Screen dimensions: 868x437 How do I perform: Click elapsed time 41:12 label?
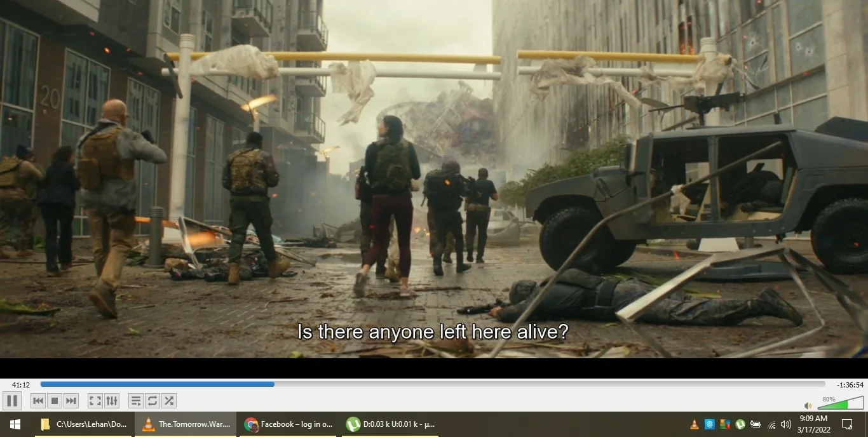click(21, 385)
